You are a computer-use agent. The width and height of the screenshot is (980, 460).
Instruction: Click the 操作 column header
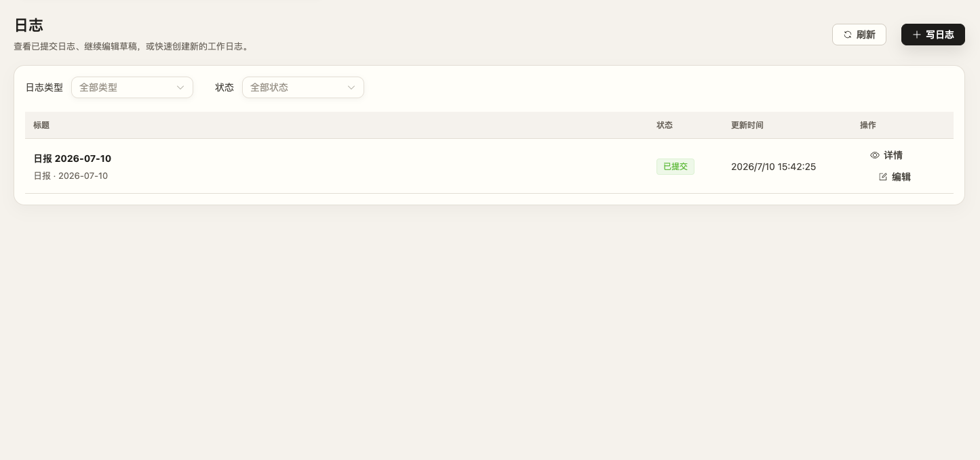click(868, 125)
